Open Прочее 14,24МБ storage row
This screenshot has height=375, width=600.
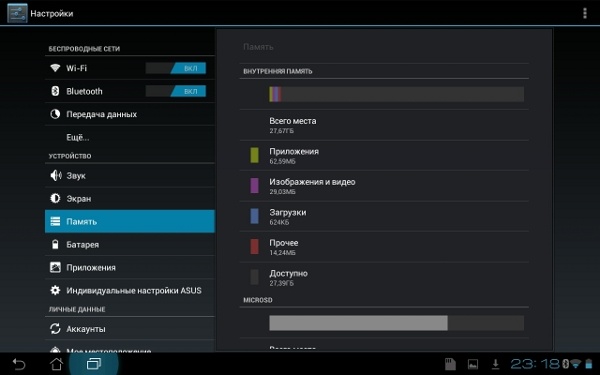coord(384,247)
